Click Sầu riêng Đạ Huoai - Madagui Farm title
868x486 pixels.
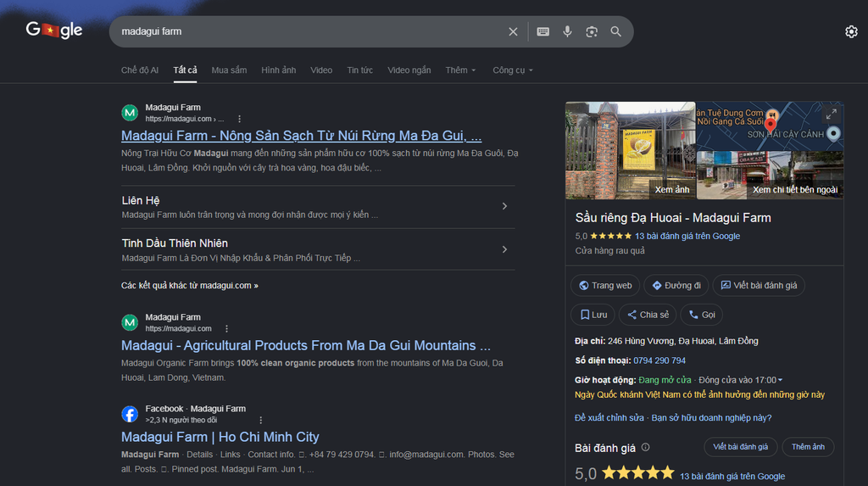673,218
